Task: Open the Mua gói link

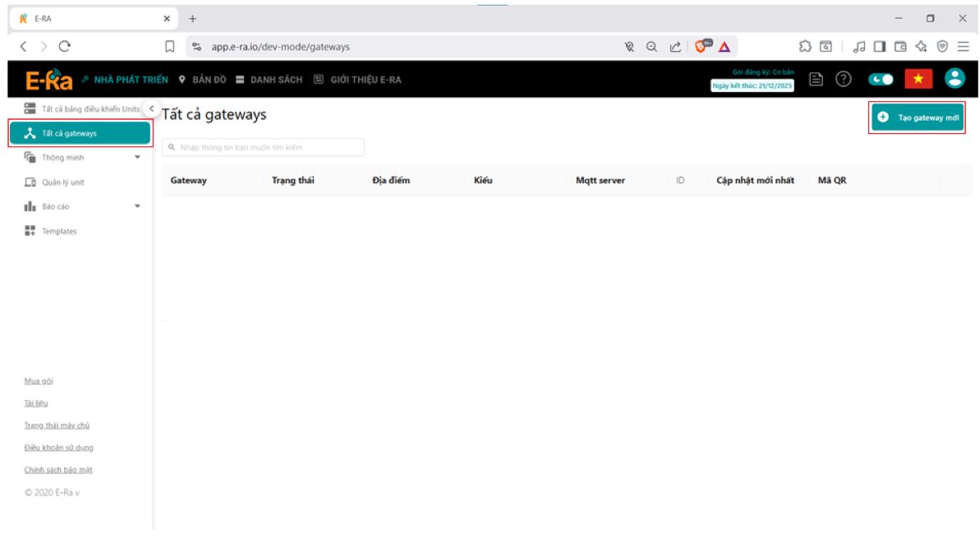Action: 39,381
